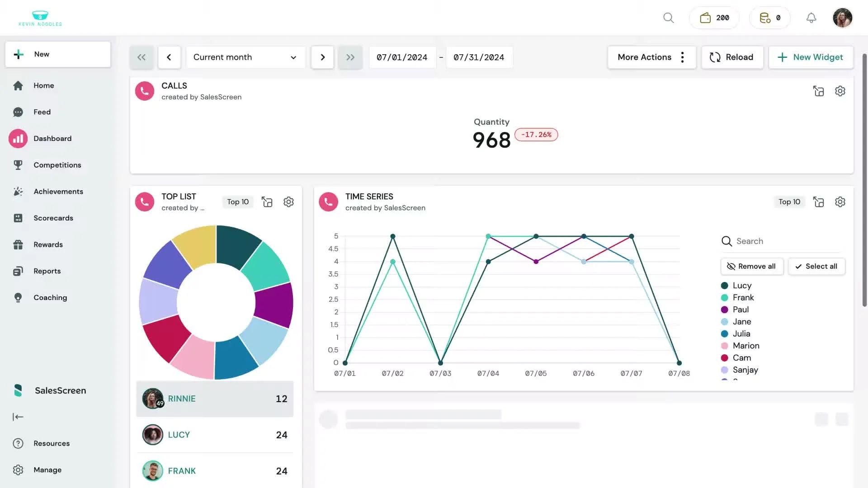Open the Top List widget settings gear

288,202
